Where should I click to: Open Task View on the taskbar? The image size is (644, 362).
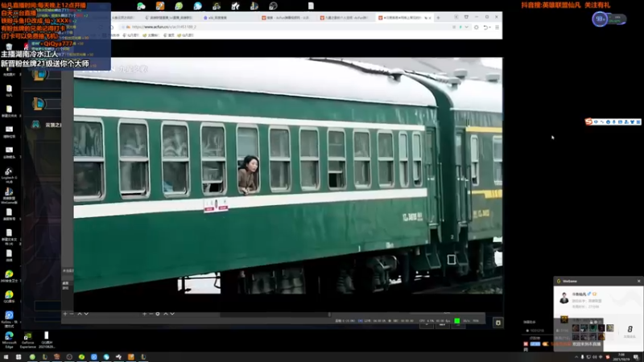tap(19, 357)
